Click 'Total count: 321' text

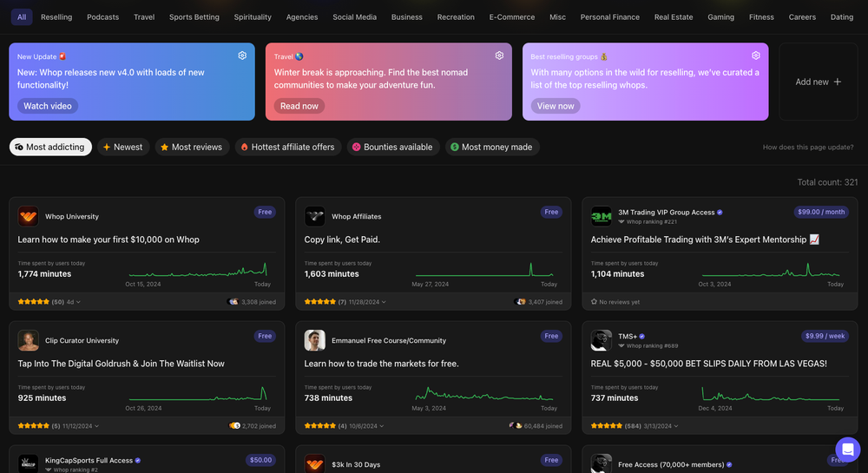827,182
